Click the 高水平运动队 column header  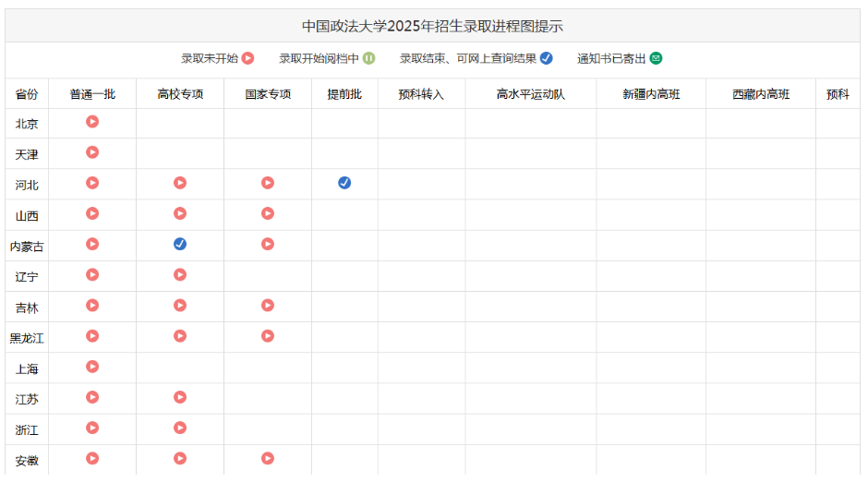point(531,94)
